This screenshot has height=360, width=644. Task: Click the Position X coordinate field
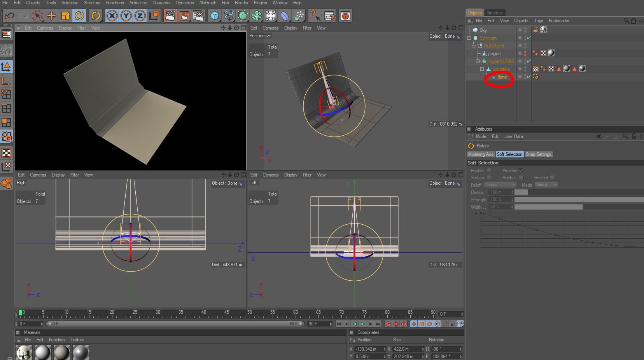click(x=368, y=349)
